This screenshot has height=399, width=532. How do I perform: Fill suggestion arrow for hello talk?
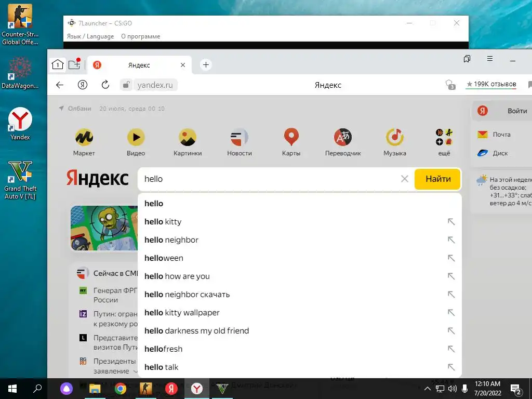(451, 367)
